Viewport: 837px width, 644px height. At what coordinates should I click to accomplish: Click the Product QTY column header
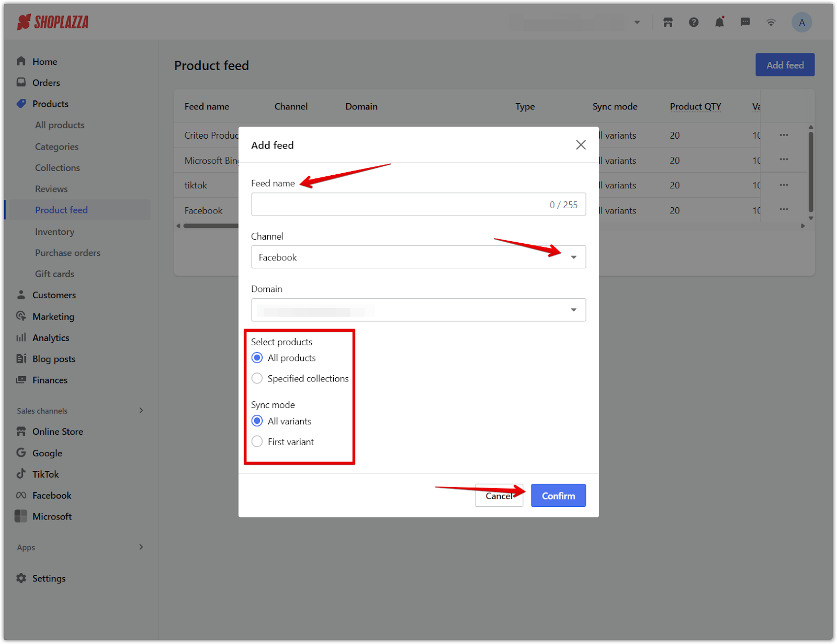tap(695, 106)
